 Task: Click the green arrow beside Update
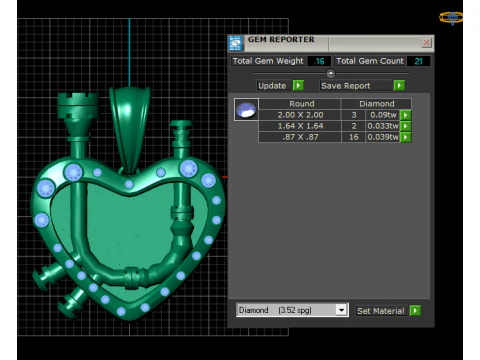[x=298, y=85]
